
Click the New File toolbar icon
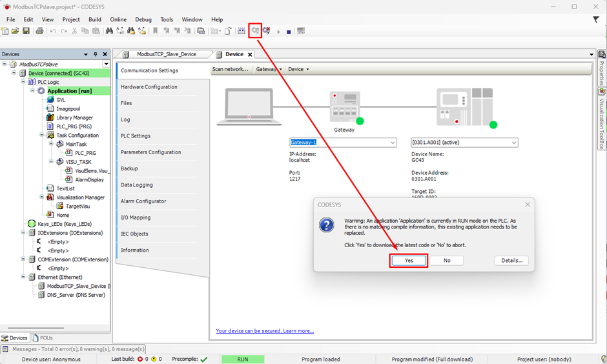click(5, 31)
